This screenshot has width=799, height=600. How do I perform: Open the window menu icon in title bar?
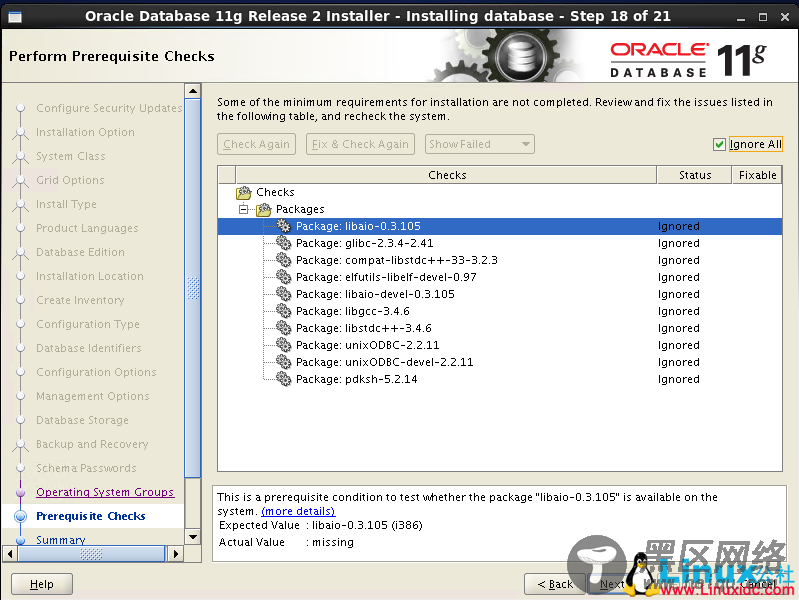coord(15,17)
